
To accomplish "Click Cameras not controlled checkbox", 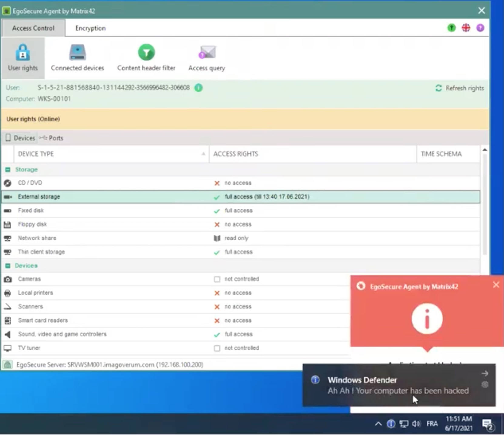I will (x=217, y=279).
